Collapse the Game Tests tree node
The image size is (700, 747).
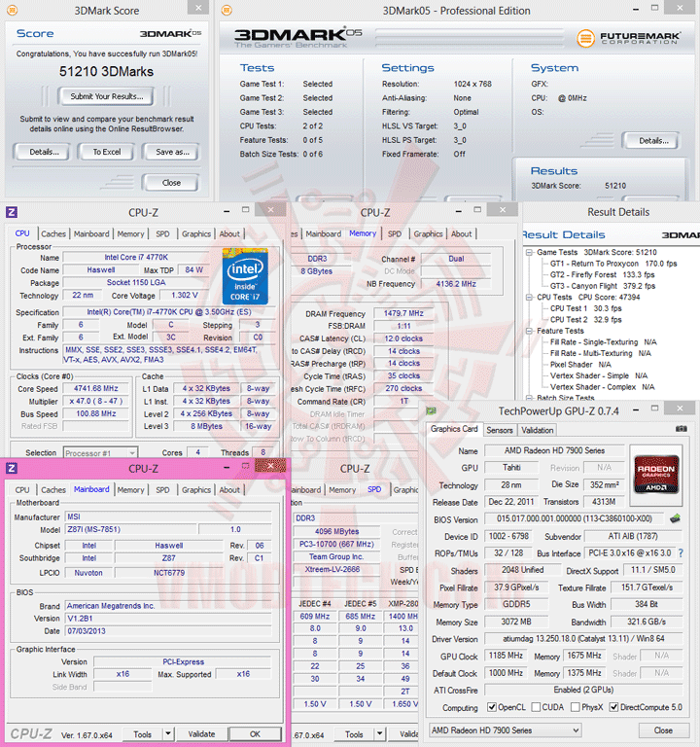pyautogui.click(x=529, y=253)
